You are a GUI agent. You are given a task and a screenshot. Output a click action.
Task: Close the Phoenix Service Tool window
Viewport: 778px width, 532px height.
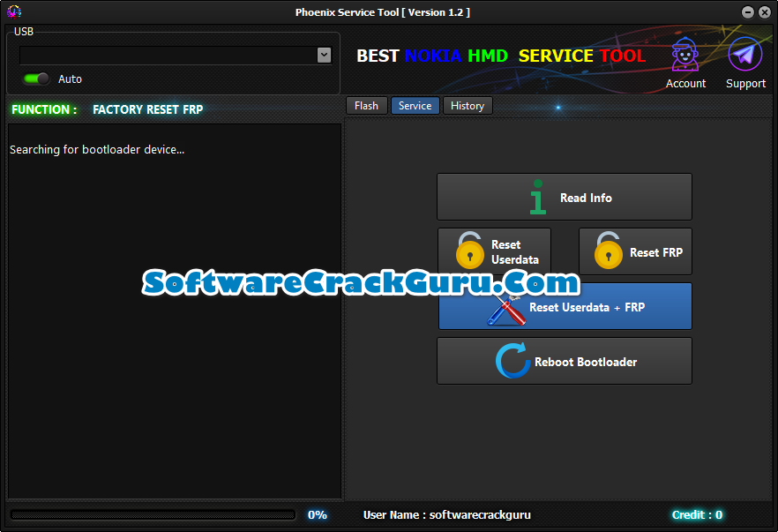point(765,12)
